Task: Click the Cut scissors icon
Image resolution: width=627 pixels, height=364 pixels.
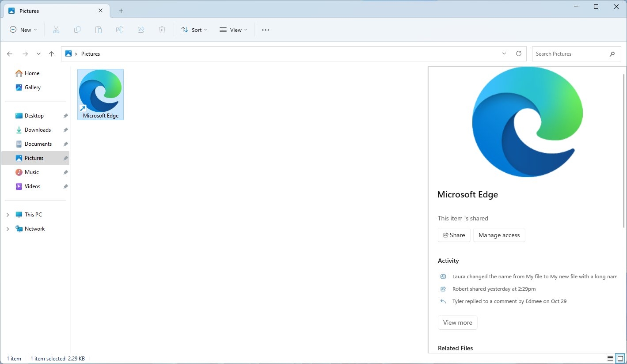Action: pyautogui.click(x=56, y=30)
